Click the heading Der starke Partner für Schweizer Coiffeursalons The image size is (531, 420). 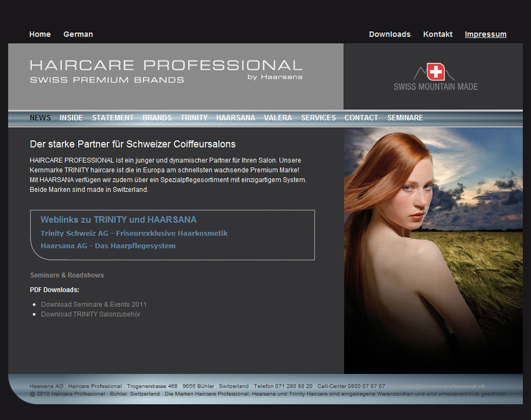point(133,144)
